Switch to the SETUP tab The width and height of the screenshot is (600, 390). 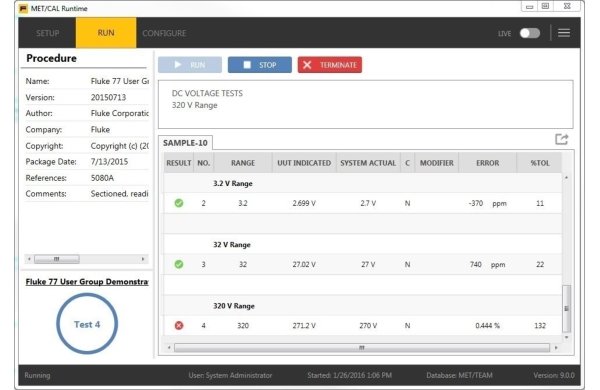[x=47, y=33]
